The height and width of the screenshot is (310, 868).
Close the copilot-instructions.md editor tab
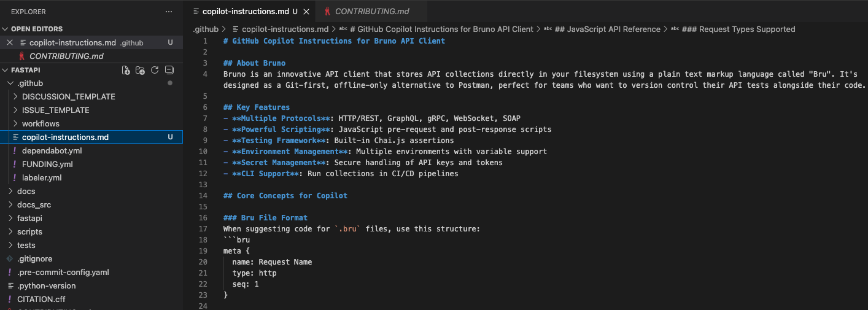tap(306, 12)
